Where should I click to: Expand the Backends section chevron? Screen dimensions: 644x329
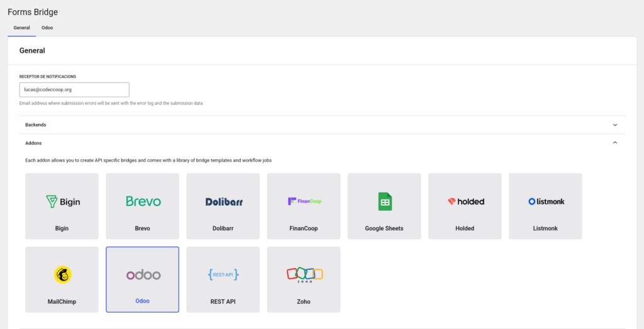[x=615, y=125]
